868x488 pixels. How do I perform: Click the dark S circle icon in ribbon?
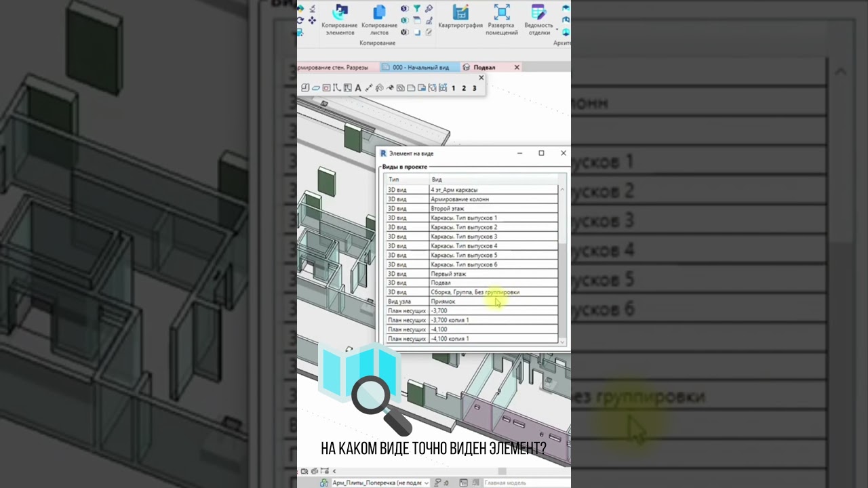click(x=405, y=9)
